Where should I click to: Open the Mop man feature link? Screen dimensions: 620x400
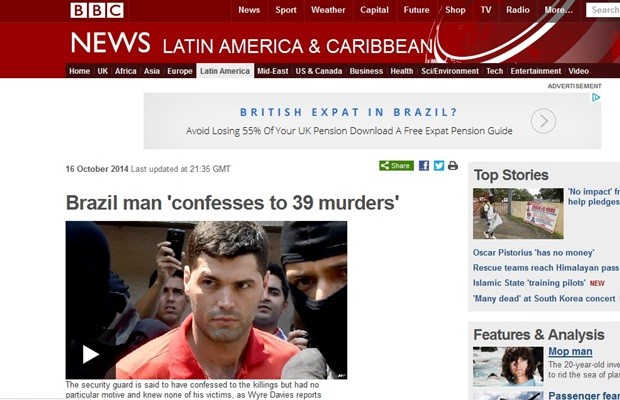tap(570, 351)
